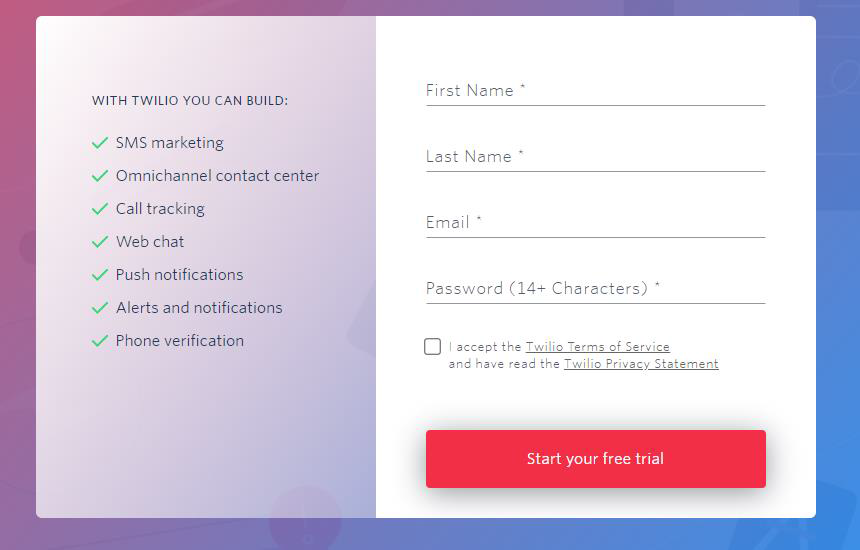Click the Alerts and notifications text
The height and width of the screenshot is (550, 860).
point(199,308)
